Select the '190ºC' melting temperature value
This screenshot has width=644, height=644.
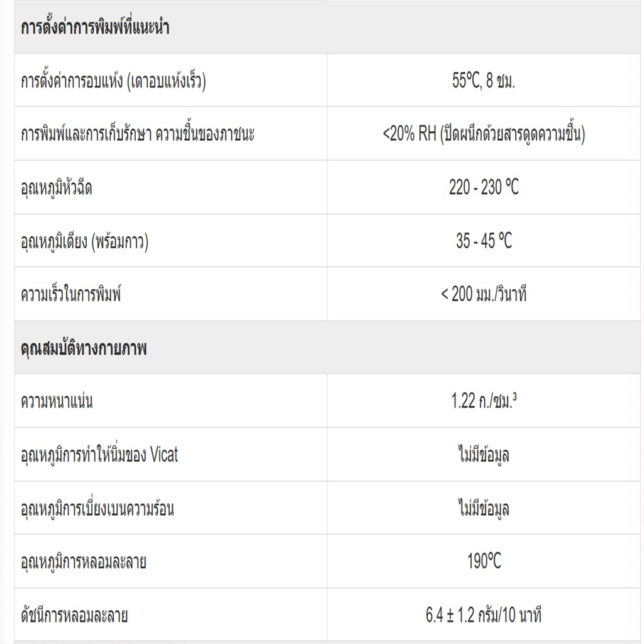[484, 562]
